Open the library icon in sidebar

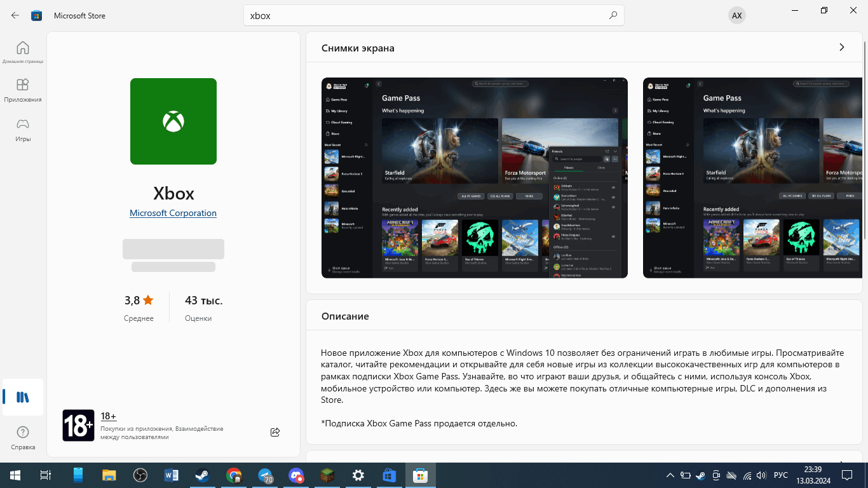click(x=23, y=397)
